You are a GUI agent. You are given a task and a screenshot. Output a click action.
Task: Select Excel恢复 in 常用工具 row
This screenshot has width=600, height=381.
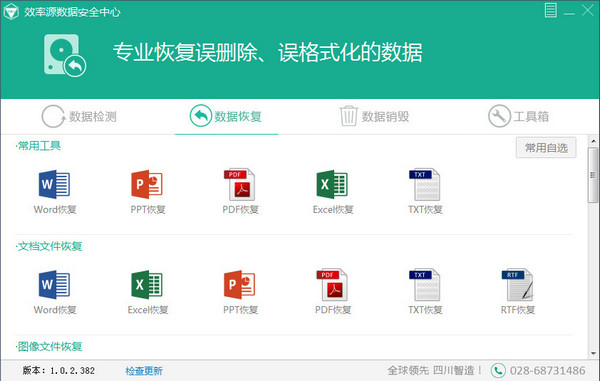click(x=333, y=192)
